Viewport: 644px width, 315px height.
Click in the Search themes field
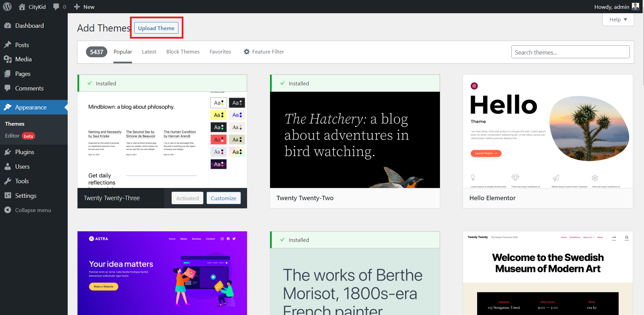(x=570, y=52)
